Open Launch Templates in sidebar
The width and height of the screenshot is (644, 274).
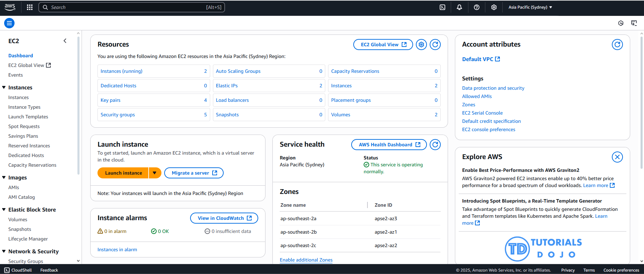tap(28, 117)
